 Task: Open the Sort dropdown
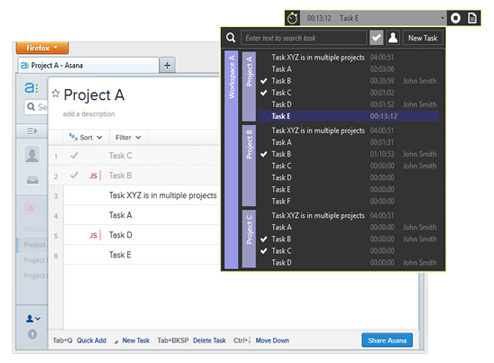coord(86,137)
